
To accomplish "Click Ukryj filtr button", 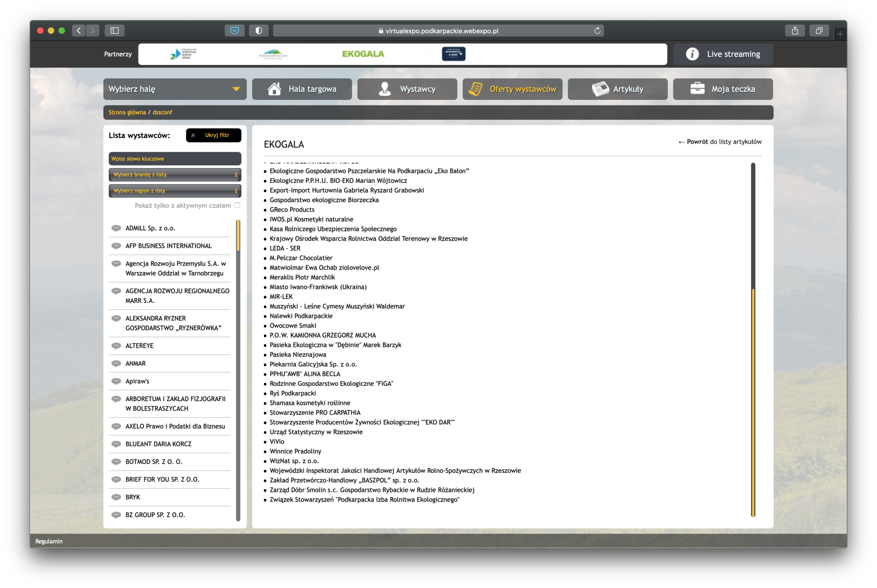I will [x=214, y=135].
